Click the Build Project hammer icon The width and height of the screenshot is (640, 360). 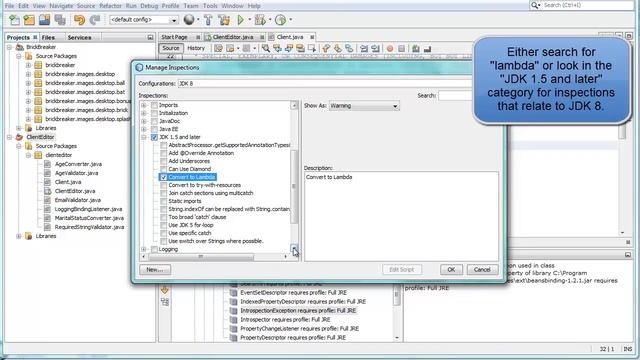click(208, 19)
